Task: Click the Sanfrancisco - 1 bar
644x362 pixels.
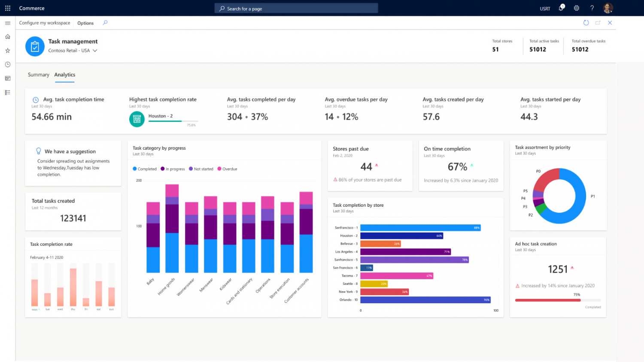Action: (x=420, y=228)
